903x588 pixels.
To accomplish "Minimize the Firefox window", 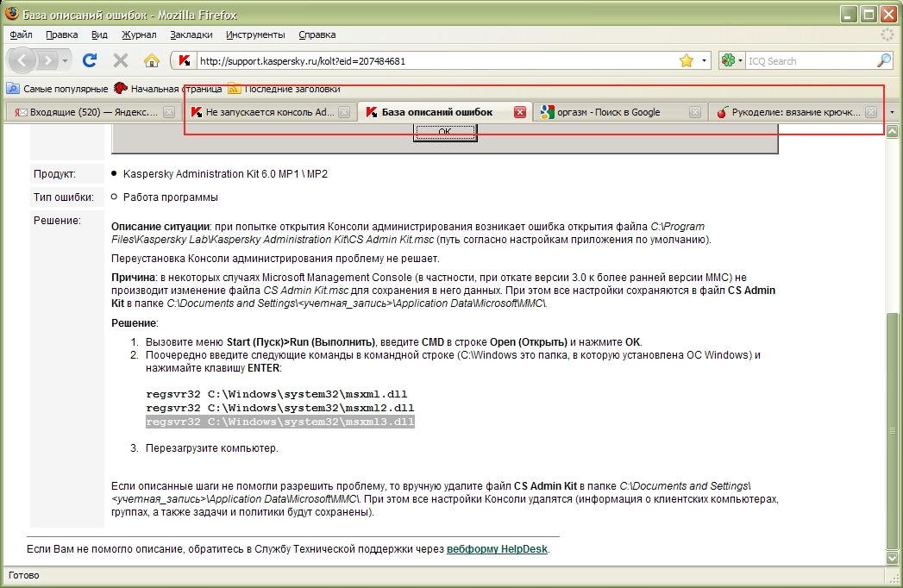I will point(849,15).
